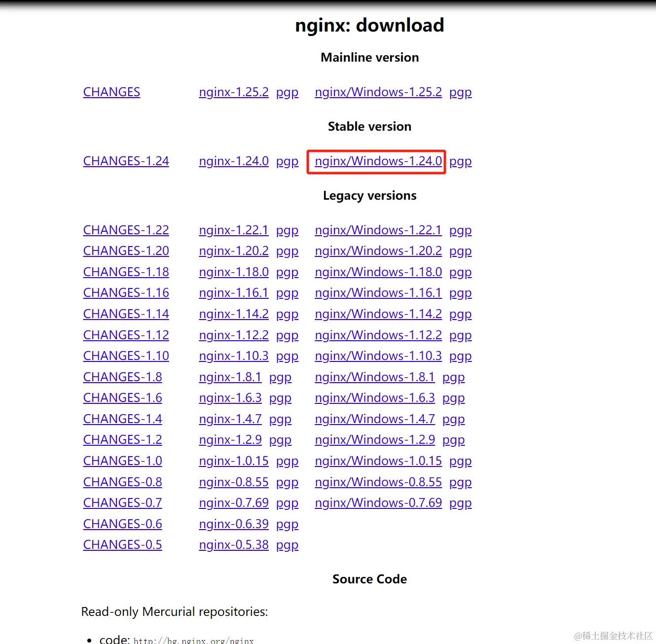
Task: Open CHANGES-1.2 link
Action: (122, 440)
